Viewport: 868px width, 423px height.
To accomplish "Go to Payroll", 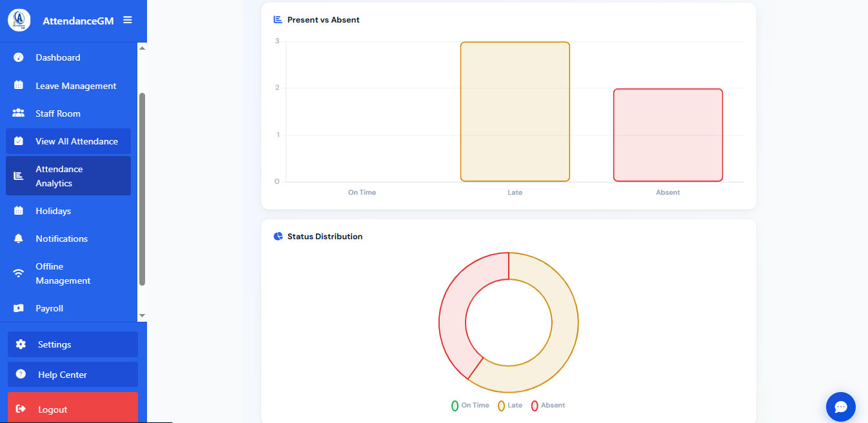I will coord(68,308).
